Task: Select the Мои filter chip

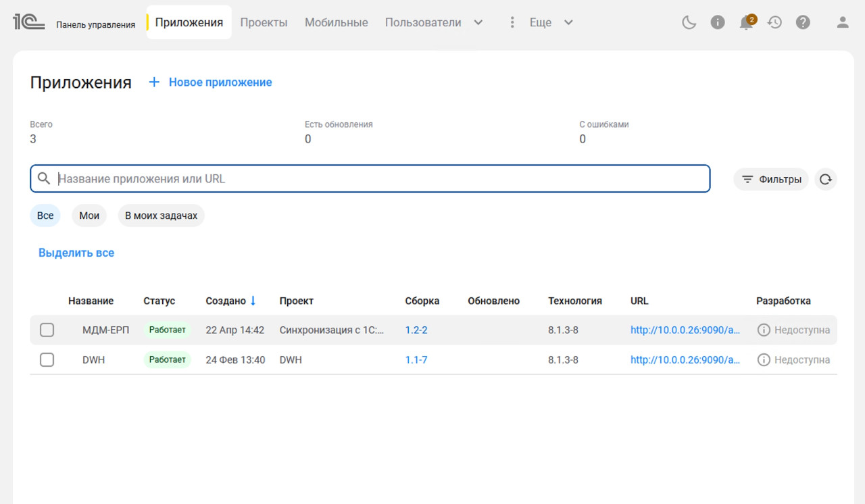Action: click(x=89, y=216)
